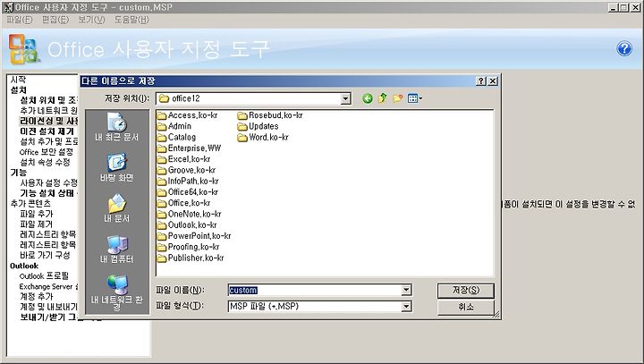This screenshot has height=364, width=644.
Task: Open the 보기(V) menu
Action: 91,20
